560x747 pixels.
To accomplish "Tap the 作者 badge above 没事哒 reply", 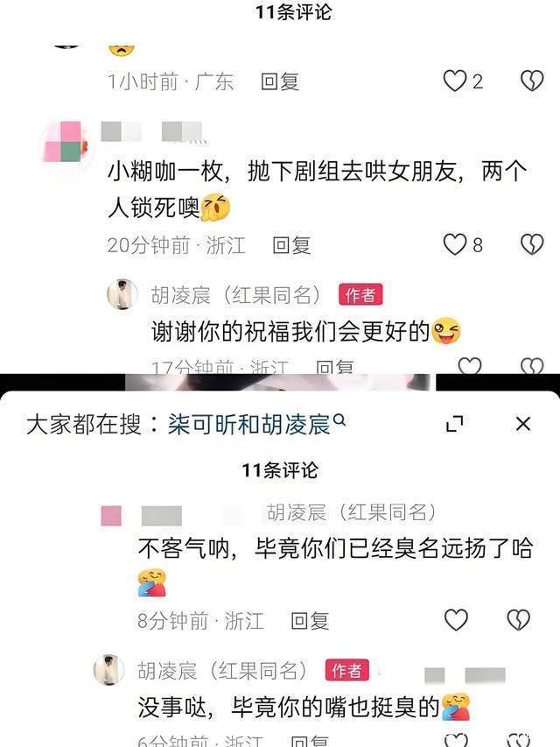I will click(347, 670).
